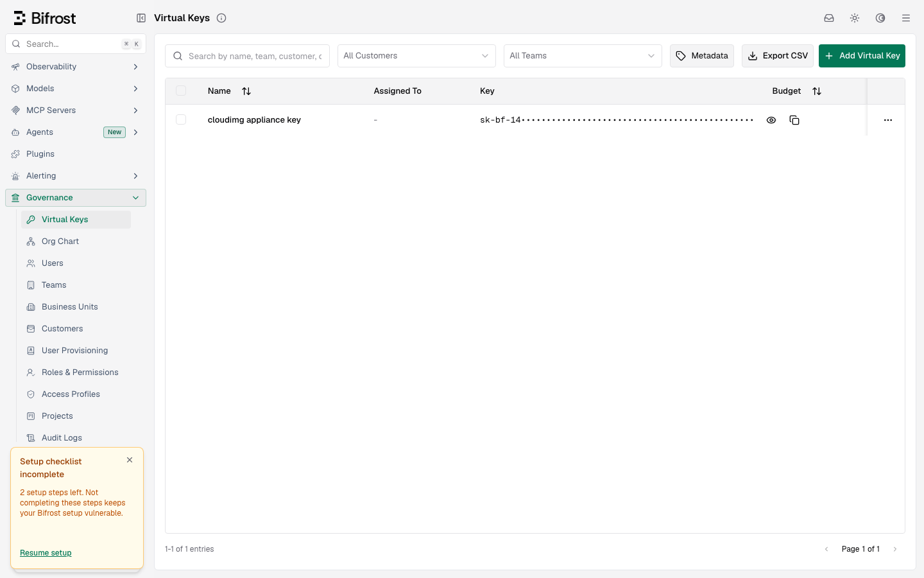Click the Metadata button
The image size is (924, 578).
tap(702, 56)
